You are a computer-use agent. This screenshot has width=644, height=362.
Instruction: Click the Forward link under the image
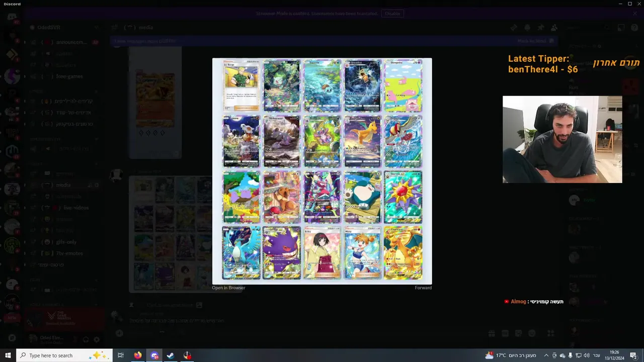pos(423,288)
